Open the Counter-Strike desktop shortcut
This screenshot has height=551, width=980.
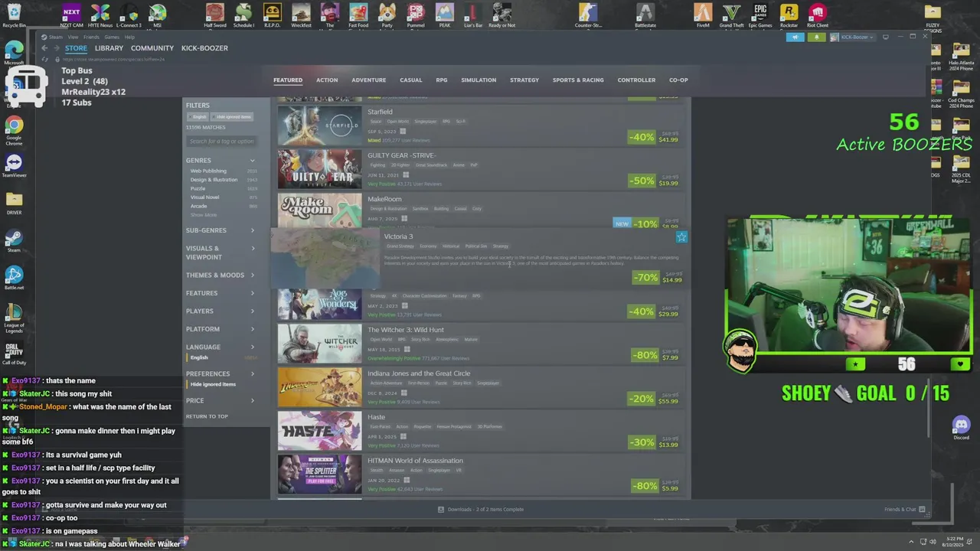pyautogui.click(x=588, y=15)
